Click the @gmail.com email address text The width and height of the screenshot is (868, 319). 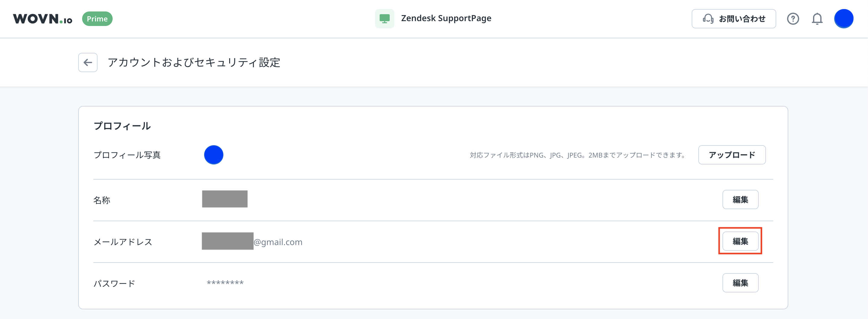point(278,242)
